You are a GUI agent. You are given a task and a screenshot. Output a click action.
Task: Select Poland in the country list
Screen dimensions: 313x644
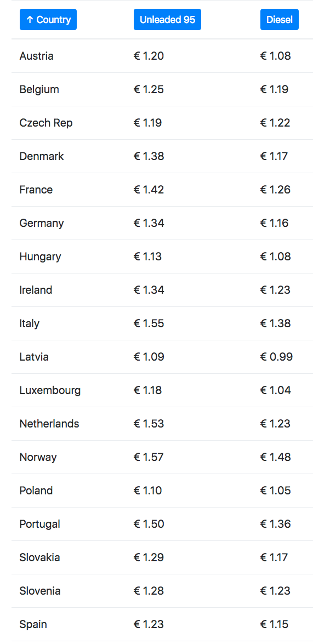(x=36, y=491)
